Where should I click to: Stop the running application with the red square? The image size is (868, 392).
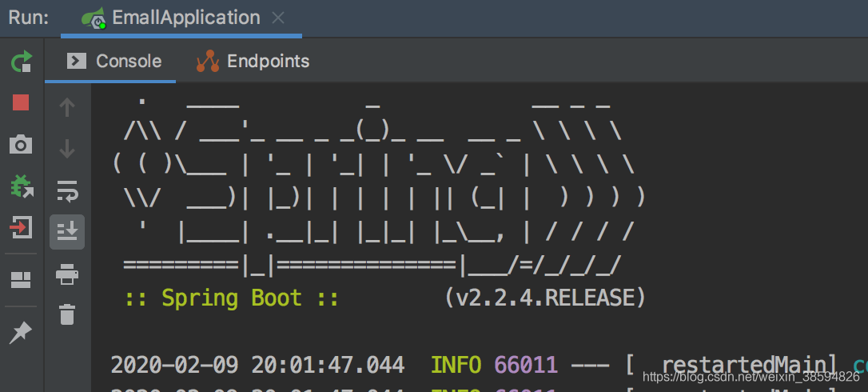(21, 102)
